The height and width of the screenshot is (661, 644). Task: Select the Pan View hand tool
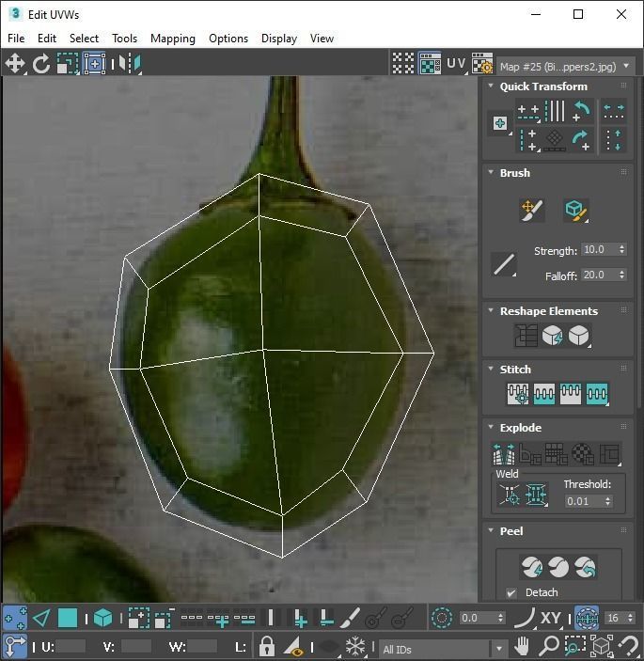pos(522,646)
